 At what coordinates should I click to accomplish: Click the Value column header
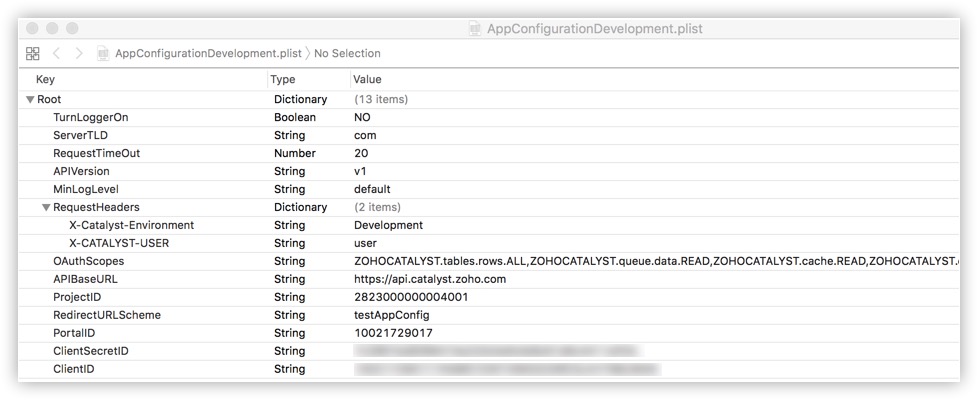(368, 79)
